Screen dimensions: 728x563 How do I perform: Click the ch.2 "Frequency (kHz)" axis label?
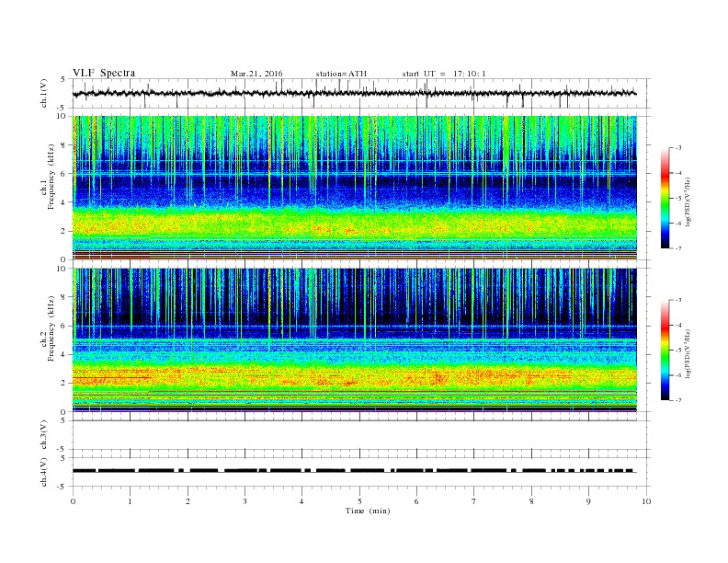point(51,327)
